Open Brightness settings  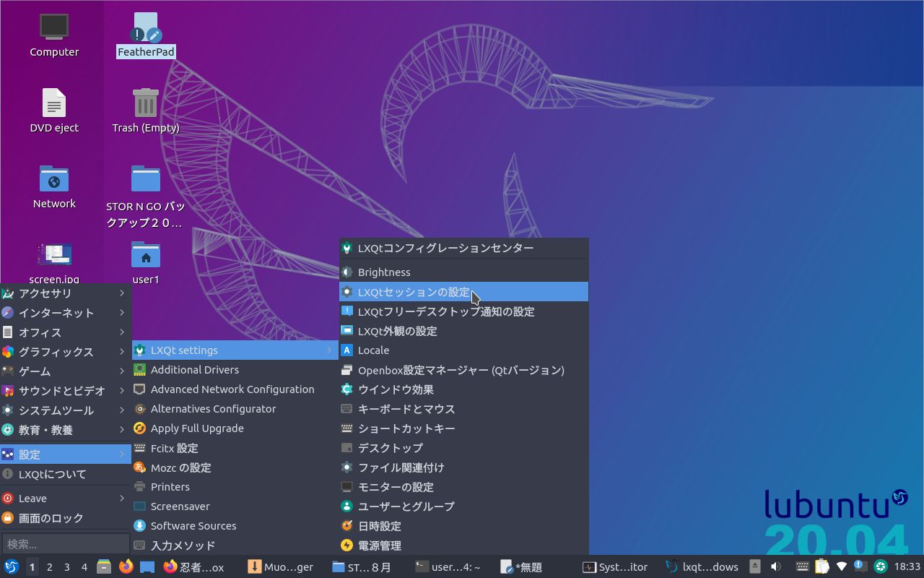(x=464, y=272)
